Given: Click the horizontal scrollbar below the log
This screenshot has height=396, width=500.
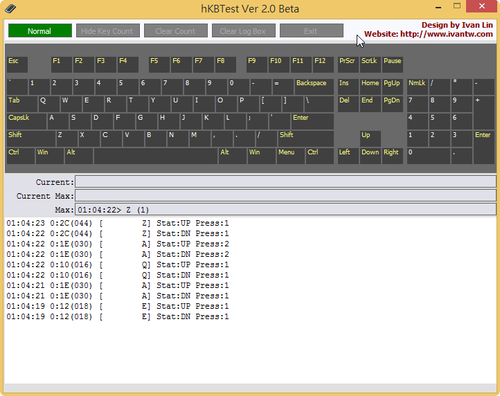Looking at the screenshot, I should [250, 388].
